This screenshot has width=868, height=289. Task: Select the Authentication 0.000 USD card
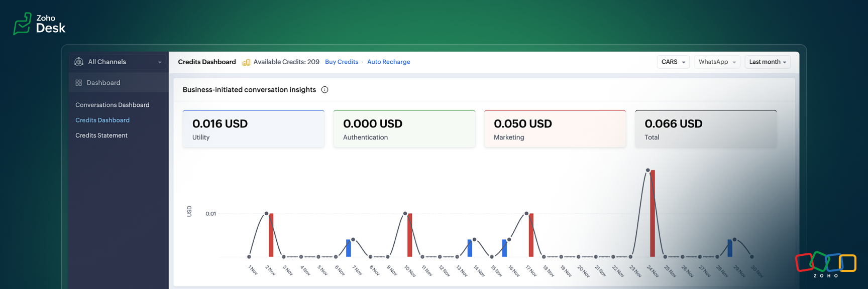click(x=404, y=129)
